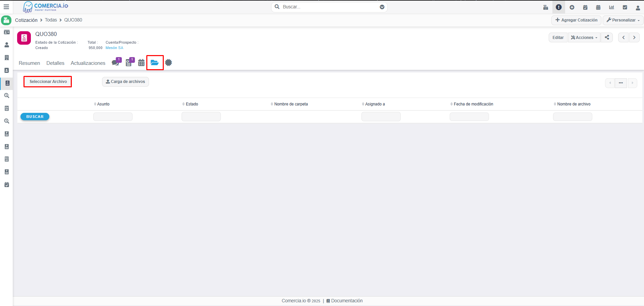Open the documents folder tab icon
Screen dimensions: 644x306
point(155,63)
